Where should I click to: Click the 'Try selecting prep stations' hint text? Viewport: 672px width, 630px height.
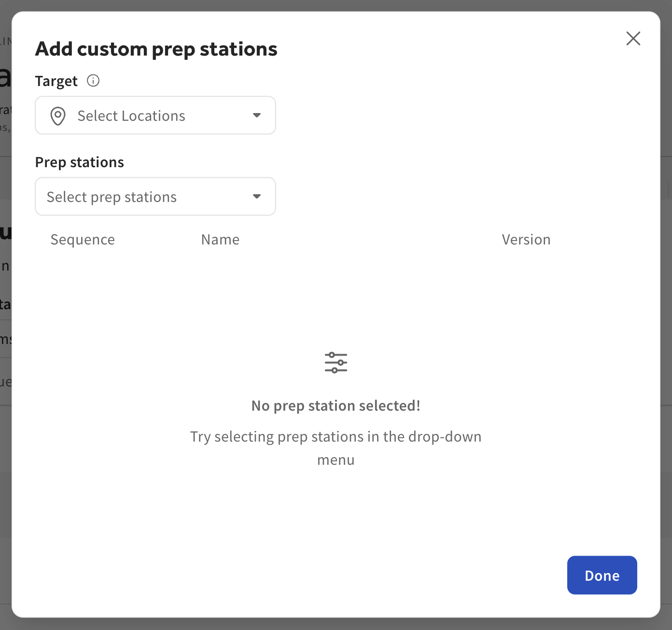336,448
